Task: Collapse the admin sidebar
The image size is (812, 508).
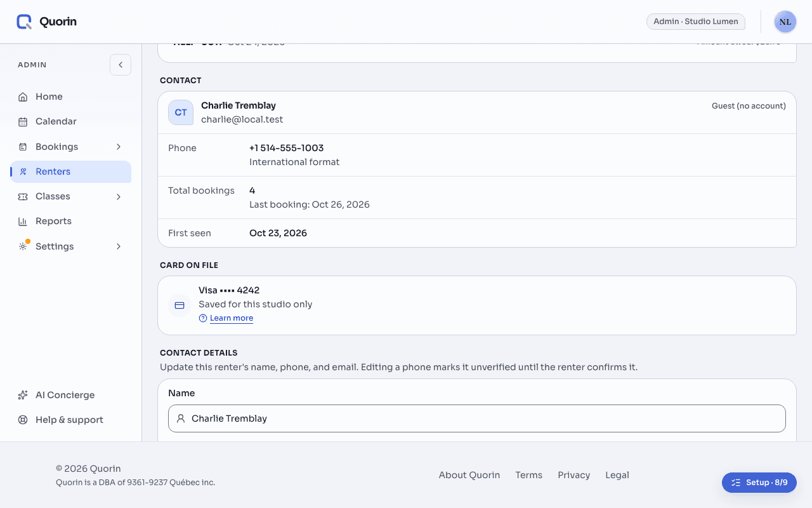Action: [x=121, y=65]
